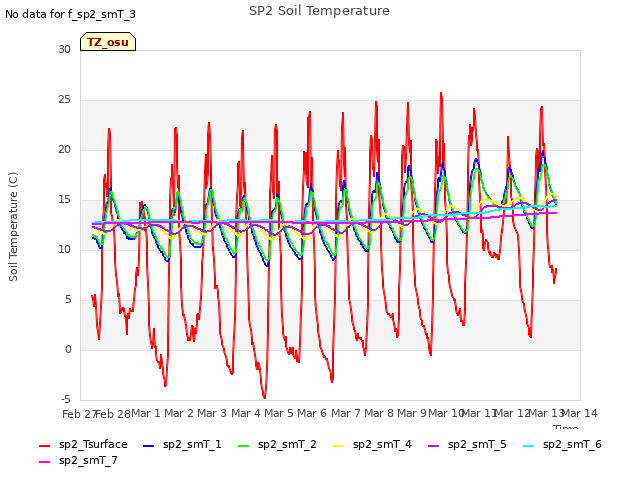640x480 pixels.
Task: Click the Mar 2 x-axis tick label
Action: click(x=179, y=413)
